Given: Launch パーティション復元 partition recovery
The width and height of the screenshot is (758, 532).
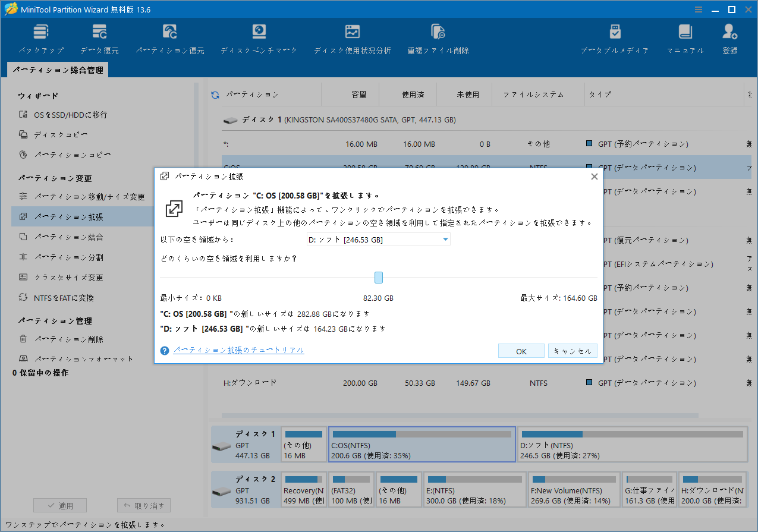Looking at the screenshot, I should tap(170, 39).
